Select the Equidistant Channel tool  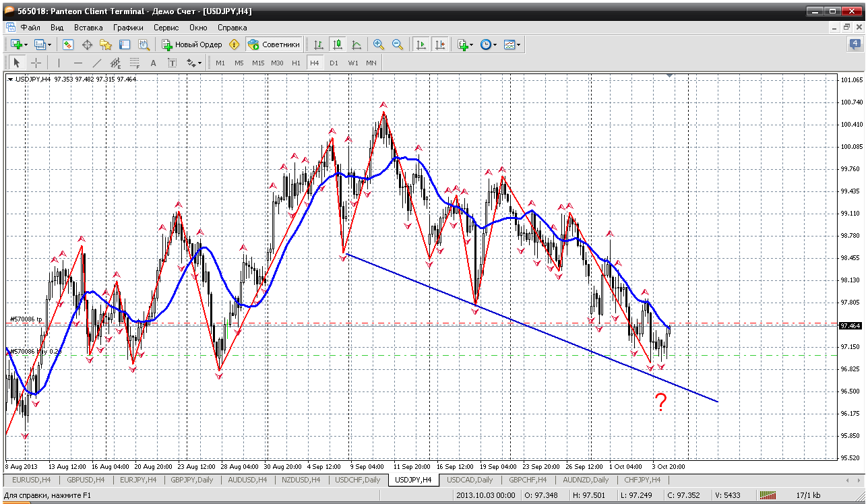point(116,63)
